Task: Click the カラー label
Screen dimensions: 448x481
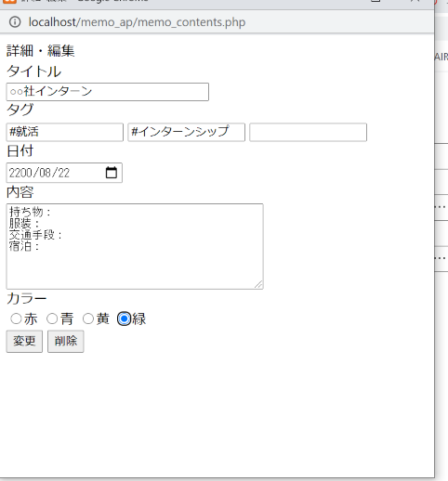Action: pos(27,298)
